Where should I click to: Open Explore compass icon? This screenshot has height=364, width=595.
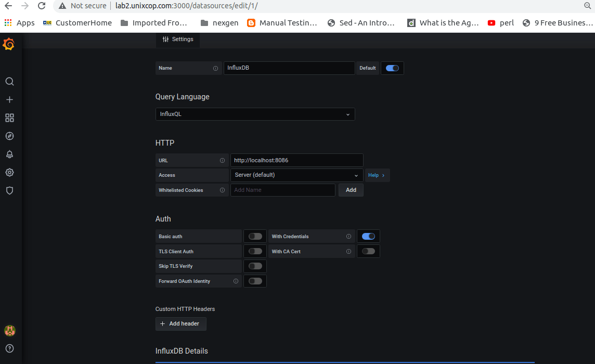pos(9,136)
